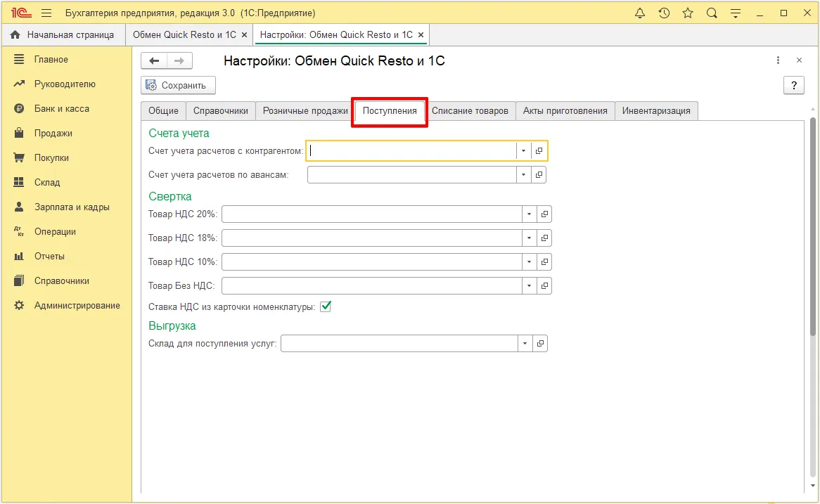Open linked form for 'Склад для поступления услуг'
The image size is (820, 504).
[540, 344]
